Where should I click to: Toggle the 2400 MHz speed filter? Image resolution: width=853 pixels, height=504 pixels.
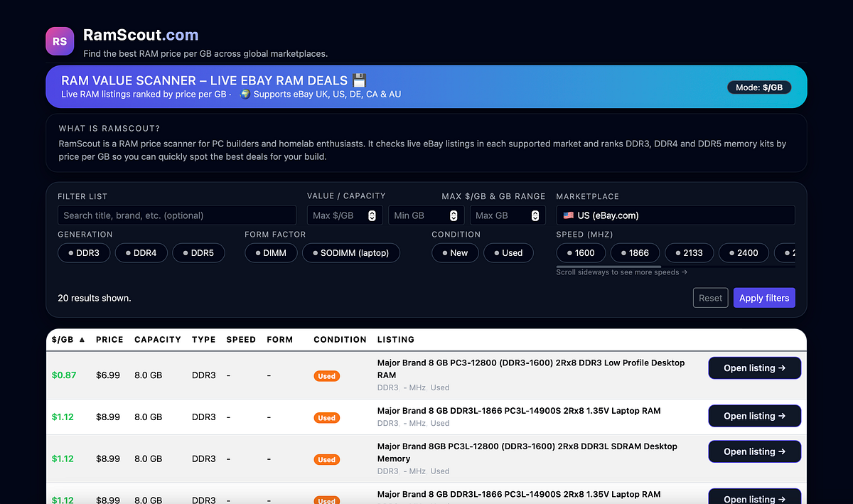pos(744,252)
